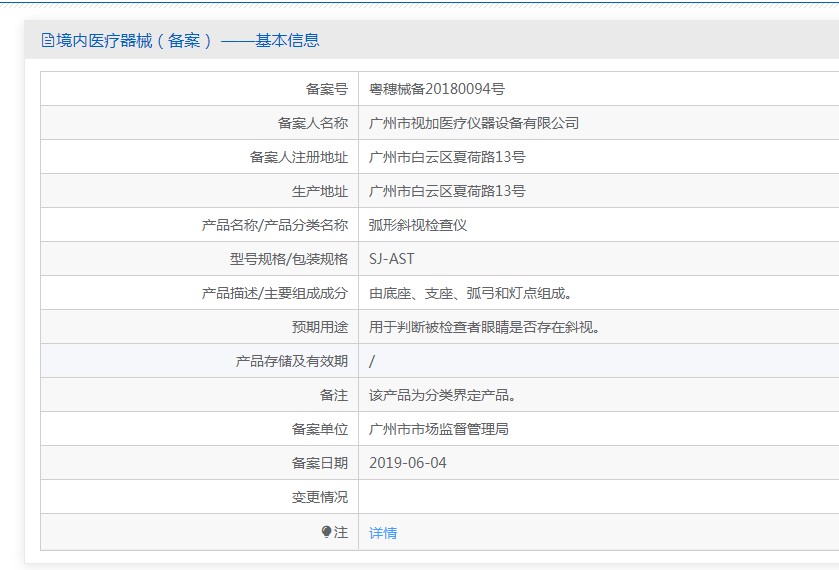Select the 变更情况 label
The height and width of the screenshot is (570, 839).
point(320,497)
